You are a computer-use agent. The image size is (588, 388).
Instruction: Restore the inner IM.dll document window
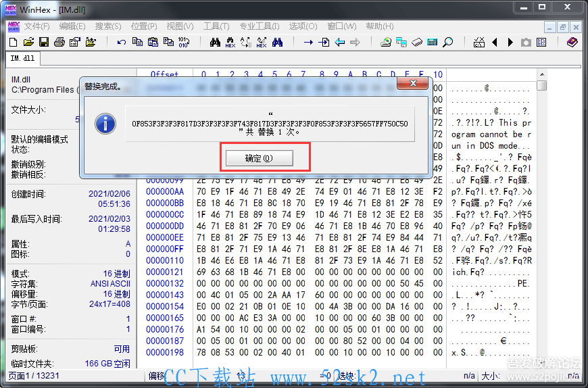[x=562, y=27]
